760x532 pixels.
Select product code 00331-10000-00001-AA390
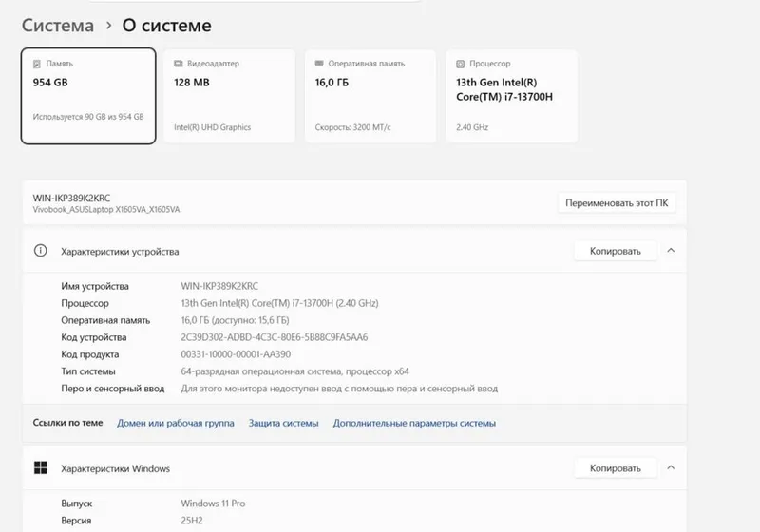coord(236,354)
